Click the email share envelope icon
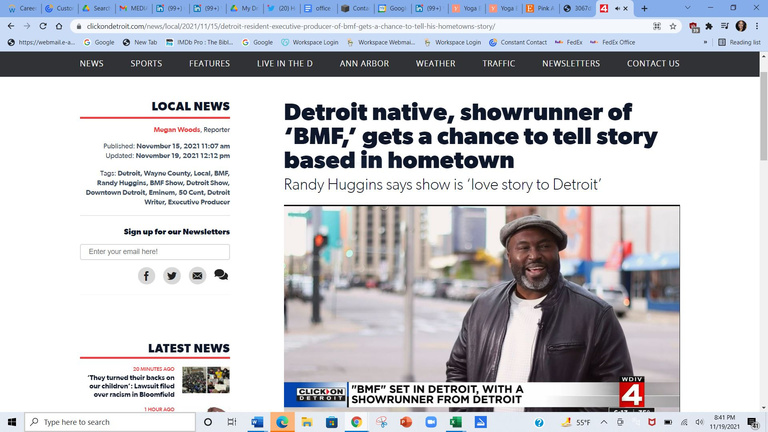Image resolution: width=768 pixels, height=432 pixels. (x=197, y=276)
